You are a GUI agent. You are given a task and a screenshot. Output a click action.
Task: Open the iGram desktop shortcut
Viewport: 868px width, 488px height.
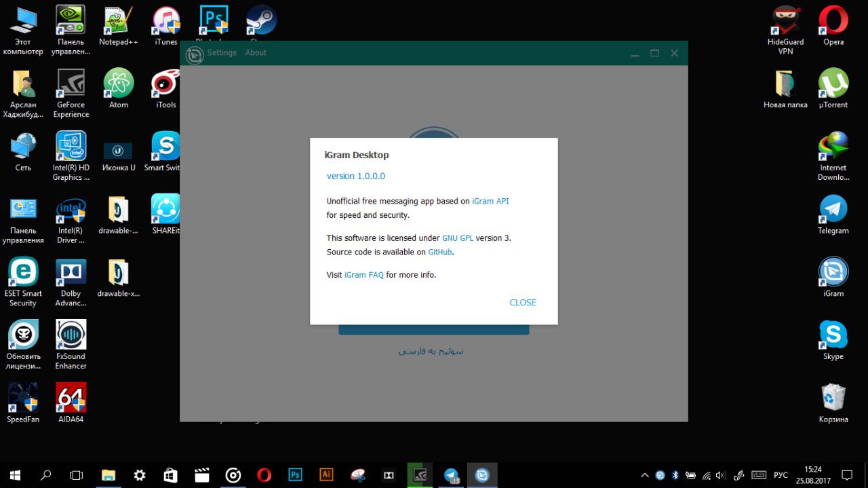(833, 278)
